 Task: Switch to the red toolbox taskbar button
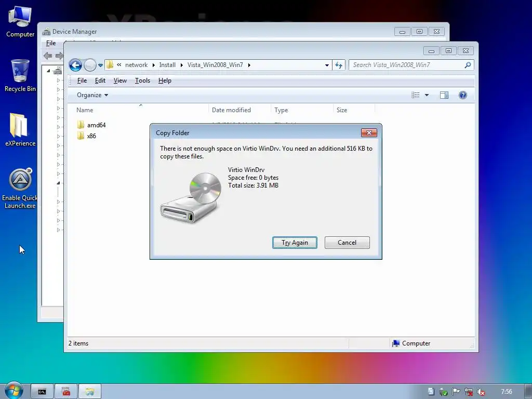click(x=66, y=392)
